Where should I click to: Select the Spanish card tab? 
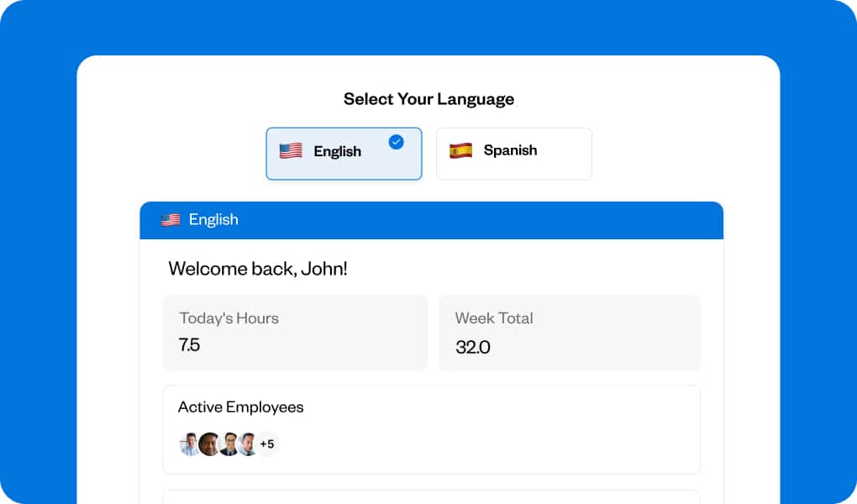(513, 153)
